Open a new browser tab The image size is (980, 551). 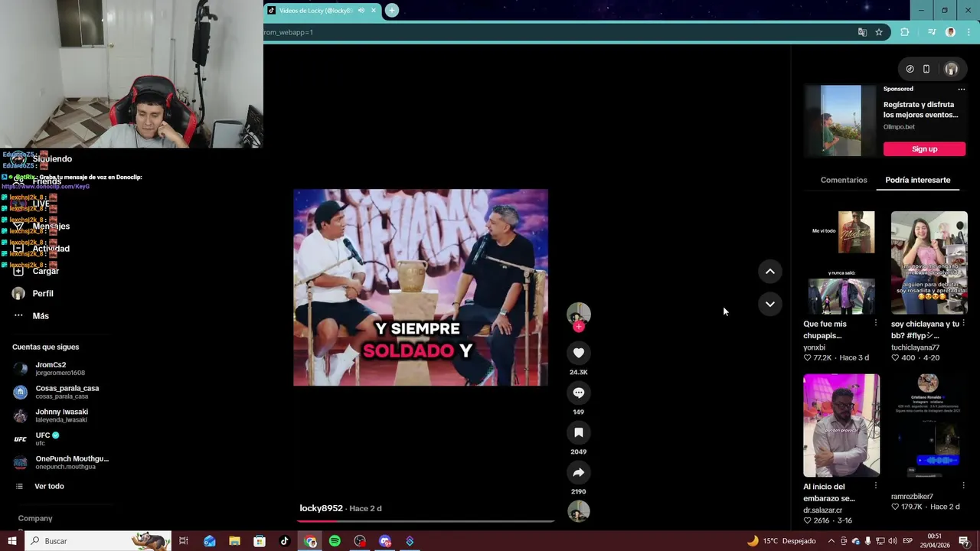point(391,10)
